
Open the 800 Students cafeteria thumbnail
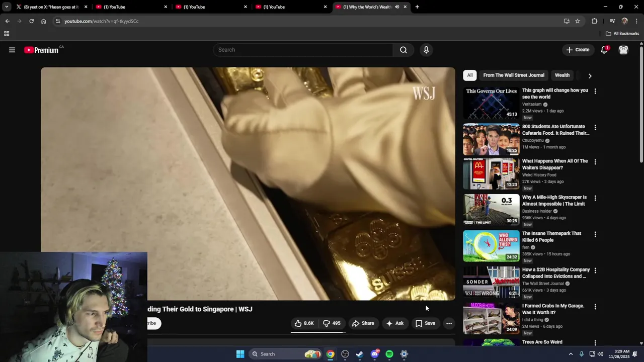point(491,139)
